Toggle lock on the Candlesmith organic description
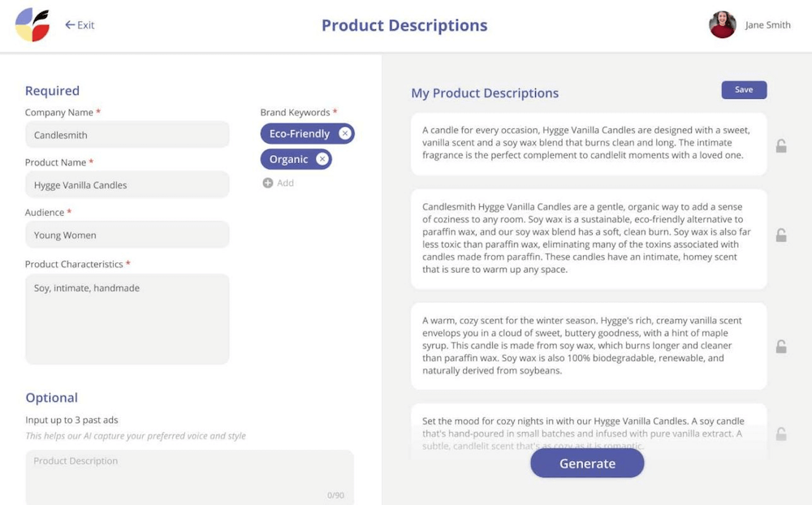The image size is (812, 505). pyautogui.click(x=780, y=235)
